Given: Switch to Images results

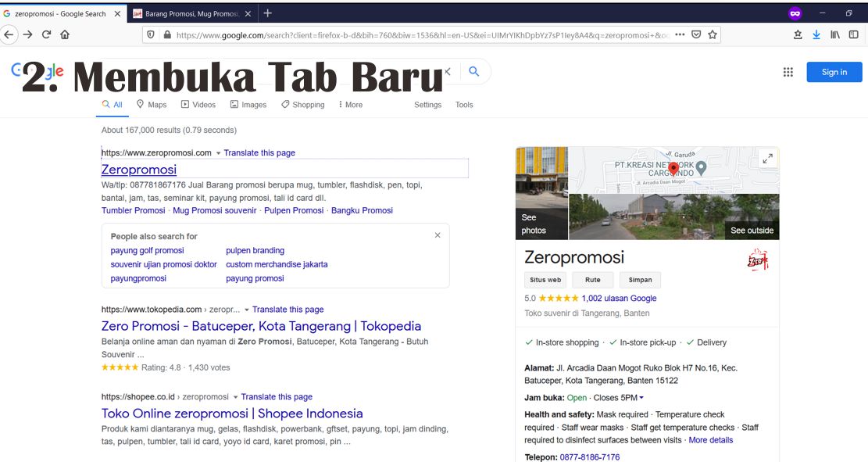Looking at the screenshot, I should pyautogui.click(x=248, y=104).
